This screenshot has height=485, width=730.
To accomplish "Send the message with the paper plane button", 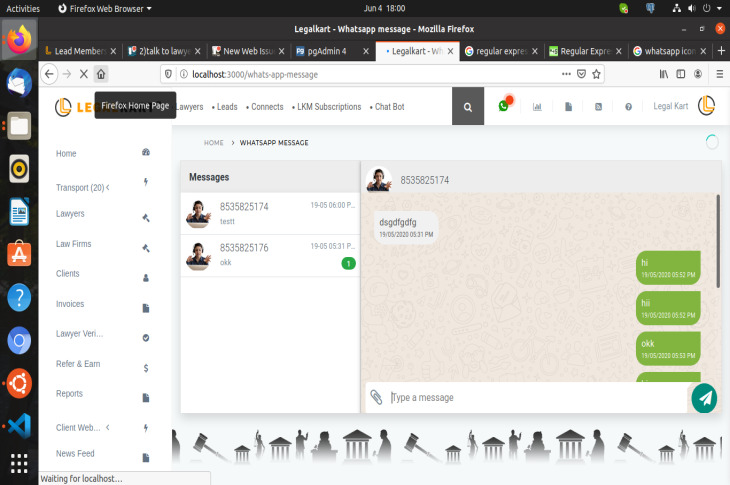I will [704, 397].
